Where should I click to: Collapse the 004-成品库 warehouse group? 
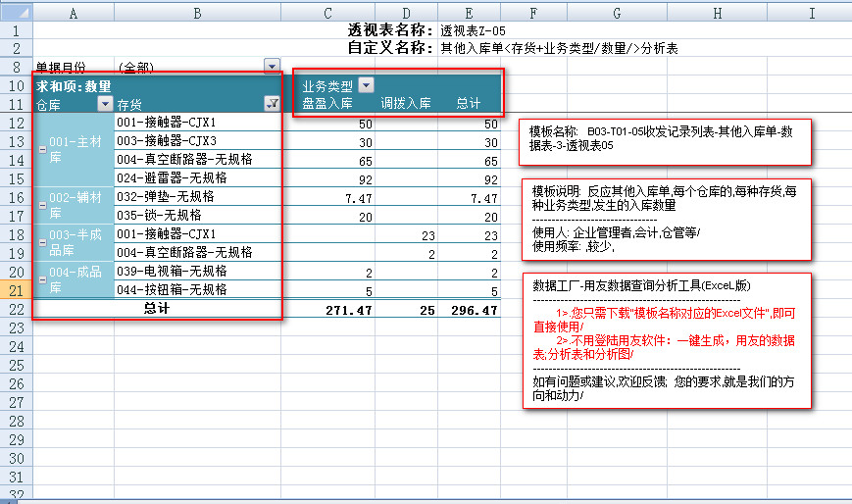click(42, 279)
